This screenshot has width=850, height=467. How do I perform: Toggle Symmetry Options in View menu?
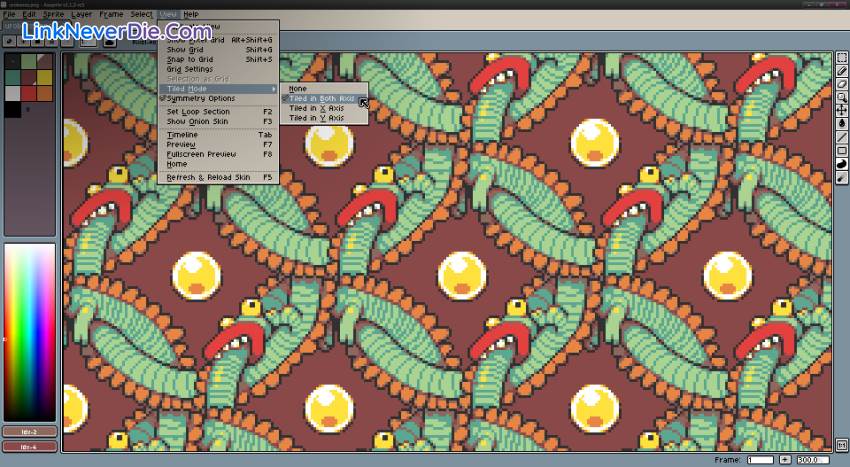pyautogui.click(x=201, y=99)
